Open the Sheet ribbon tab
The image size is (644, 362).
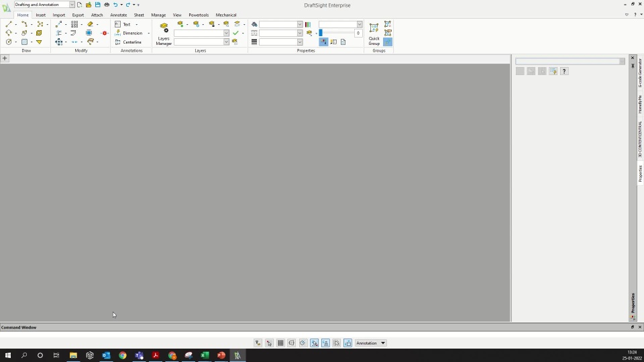[139, 15]
